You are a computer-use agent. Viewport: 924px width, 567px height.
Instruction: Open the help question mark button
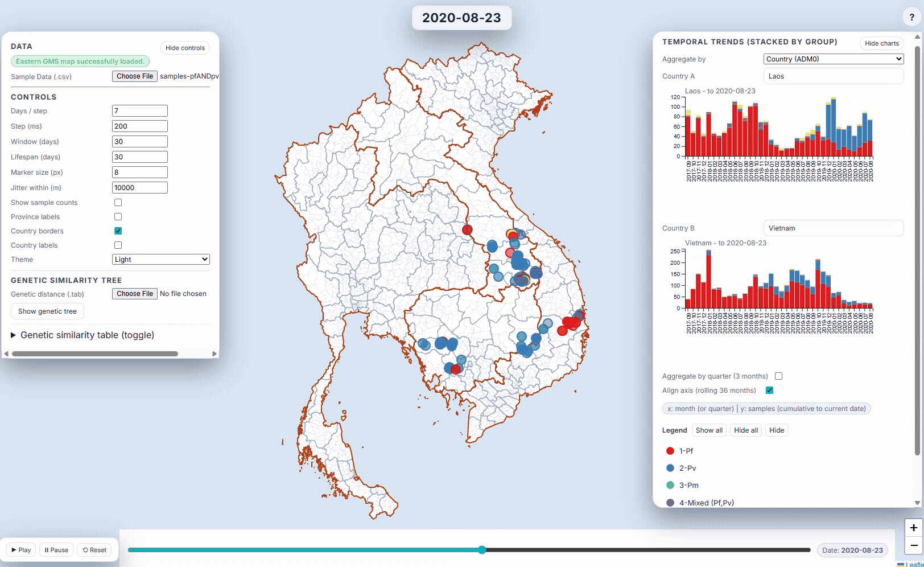click(912, 18)
